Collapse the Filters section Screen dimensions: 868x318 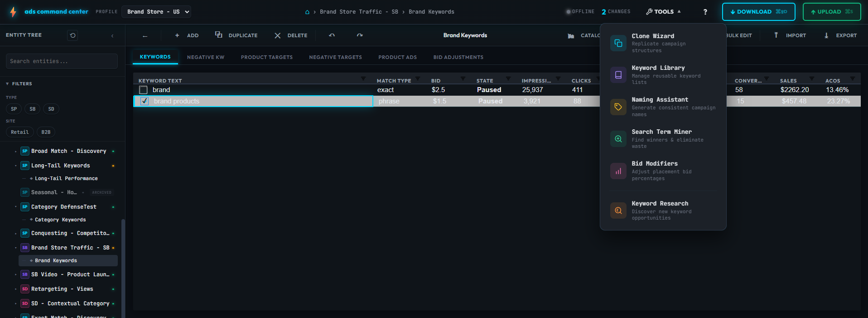pyautogui.click(x=19, y=84)
